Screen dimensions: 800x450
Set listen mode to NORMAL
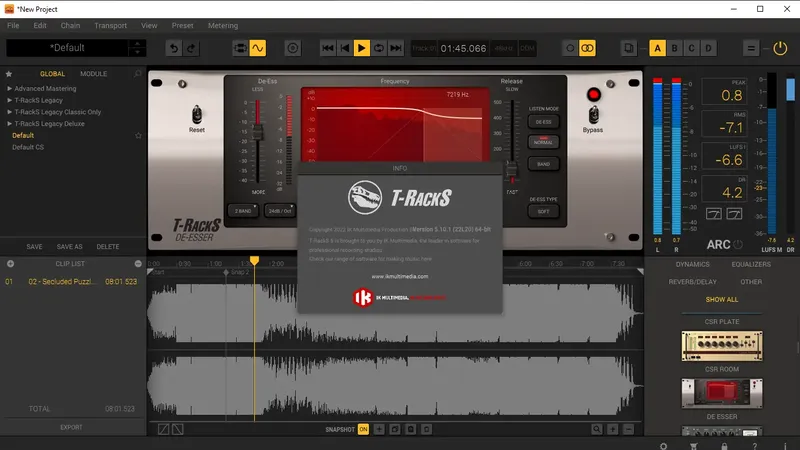pos(543,142)
